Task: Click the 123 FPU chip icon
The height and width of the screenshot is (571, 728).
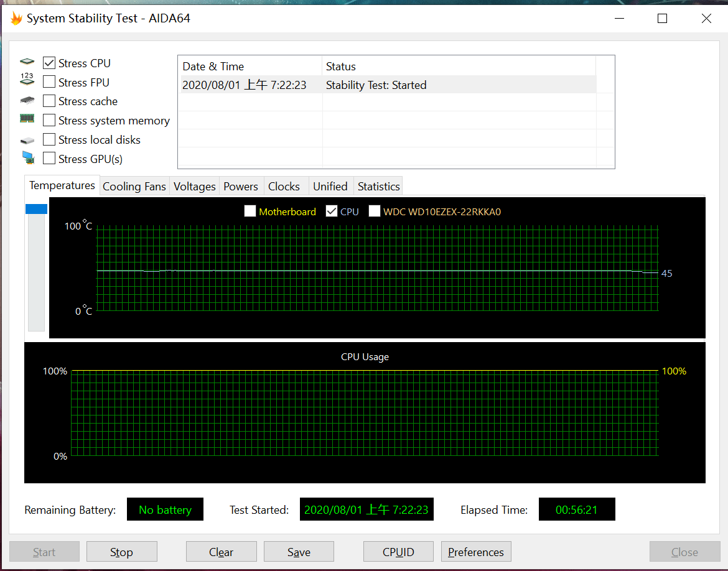Action: (27, 79)
